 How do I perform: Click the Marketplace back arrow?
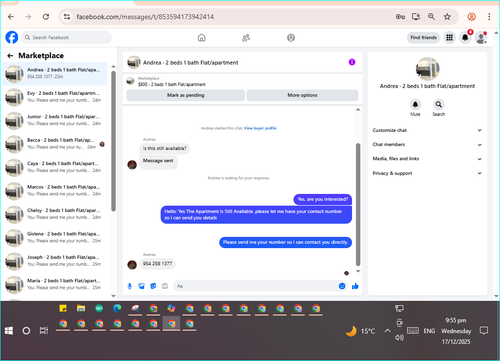10,56
